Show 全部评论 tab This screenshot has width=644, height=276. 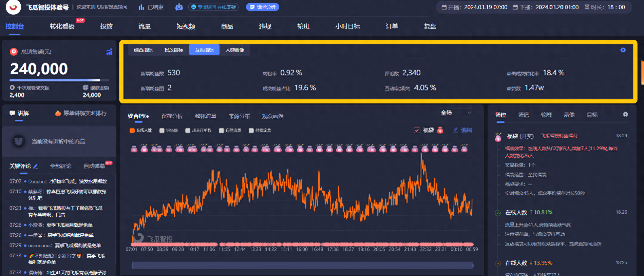[60, 166]
